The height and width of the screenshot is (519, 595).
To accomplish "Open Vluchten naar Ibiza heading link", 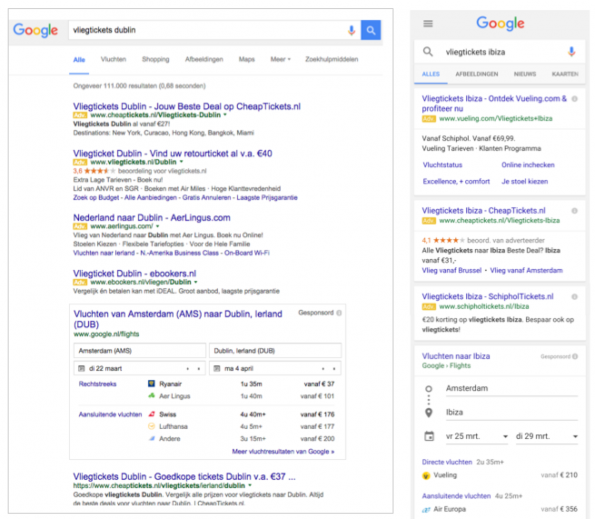I will (x=456, y=356).
